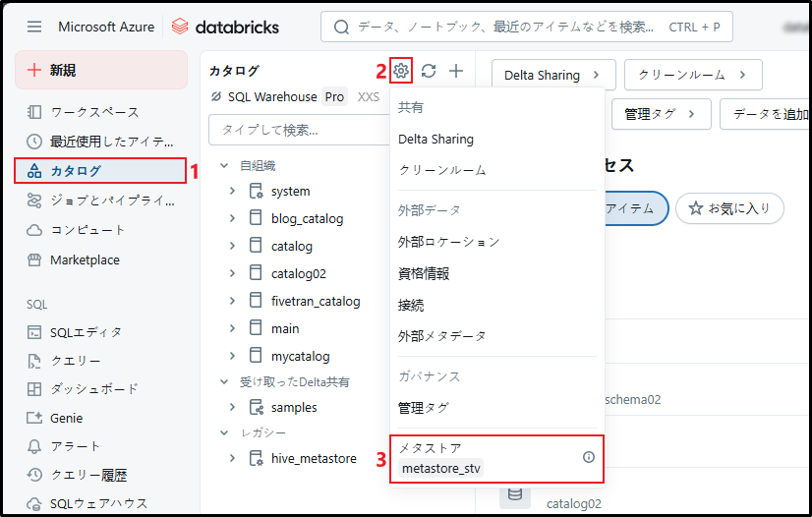Viewport: 812px width, 517px height.
Task: Click the catalog settings gear icon
Action: coord(400,70)
